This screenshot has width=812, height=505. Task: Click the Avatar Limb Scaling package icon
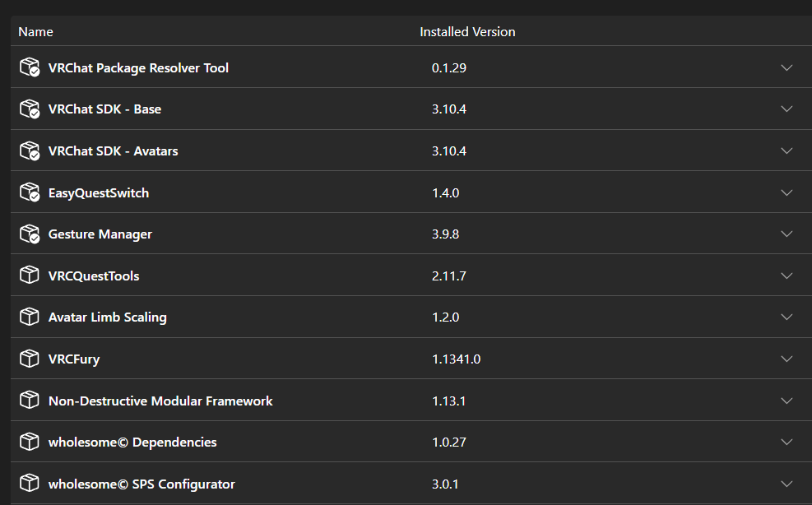pos(30,317)
